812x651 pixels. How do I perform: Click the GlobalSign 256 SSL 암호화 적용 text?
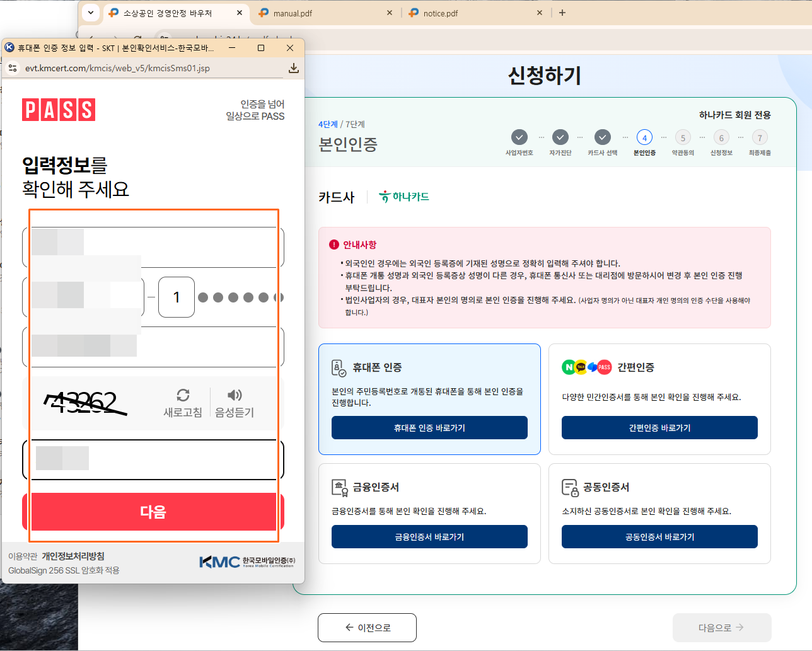(64, 570)
